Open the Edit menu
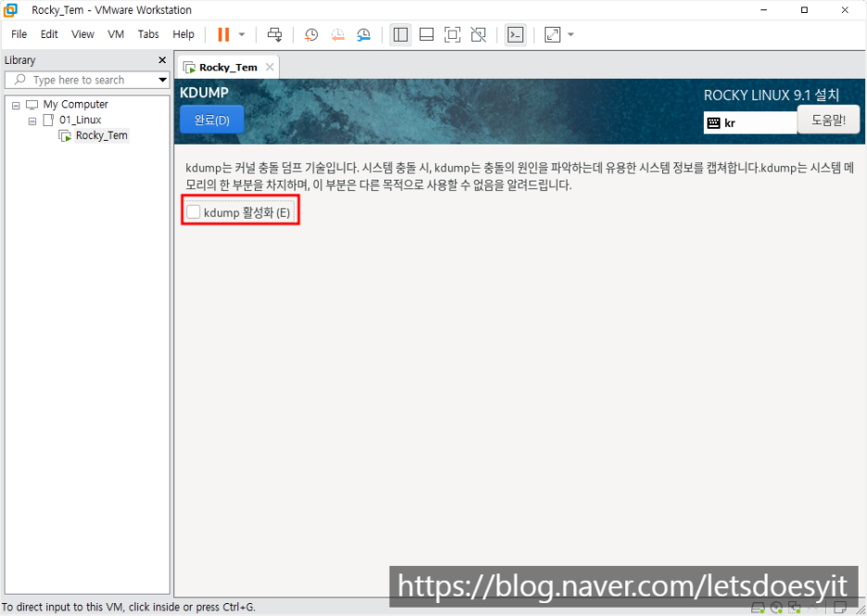Screen dimensions: 867x616 tap(49, 34)
